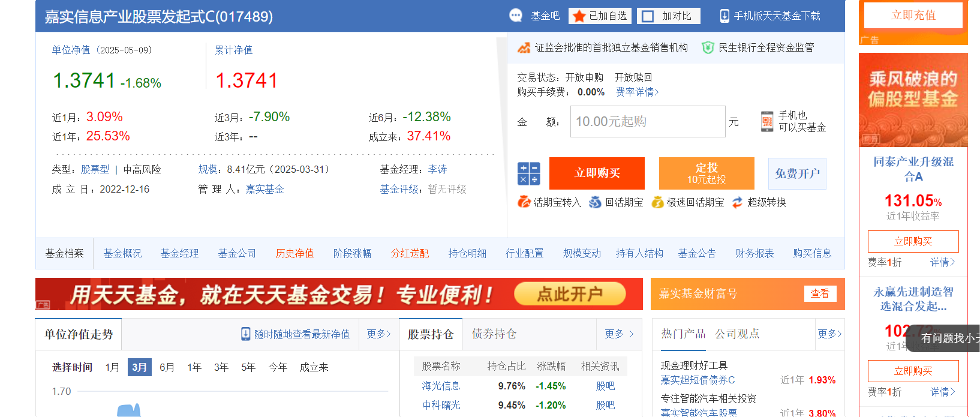Image resolution: width=980 pixels, height=417 pixels.
Task: Click the 证监会批准 sales institution icon
Action: tap(524, 47)
